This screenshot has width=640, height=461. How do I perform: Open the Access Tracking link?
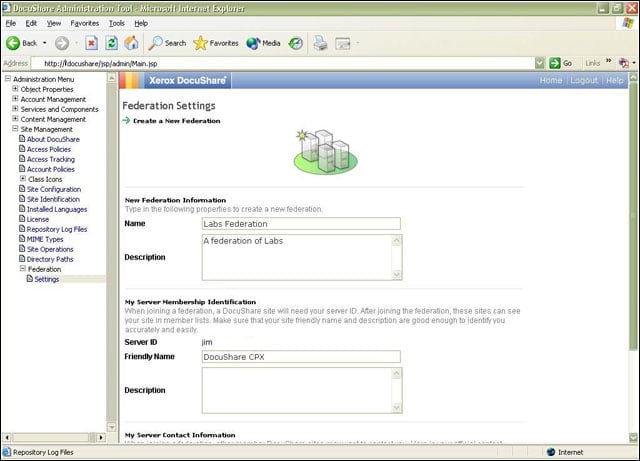pyautogui.click(x=51, y=159)
